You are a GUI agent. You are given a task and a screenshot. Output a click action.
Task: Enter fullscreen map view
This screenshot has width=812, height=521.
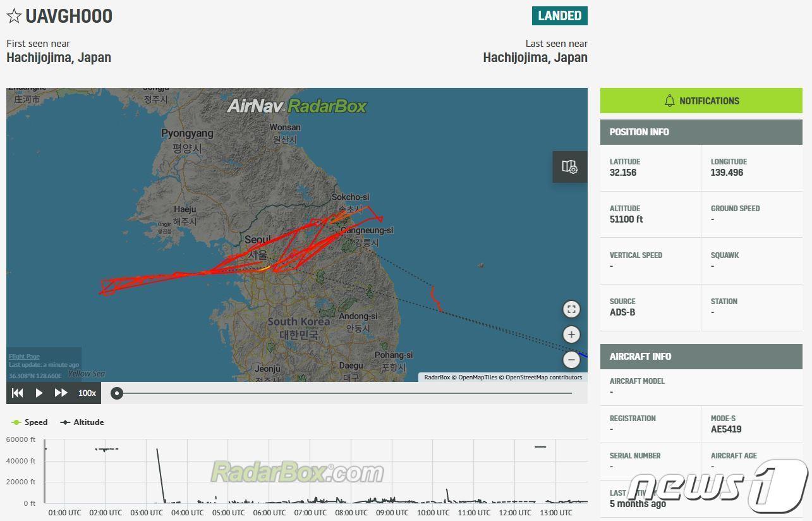pyautogui.click(x=571, y=309)
